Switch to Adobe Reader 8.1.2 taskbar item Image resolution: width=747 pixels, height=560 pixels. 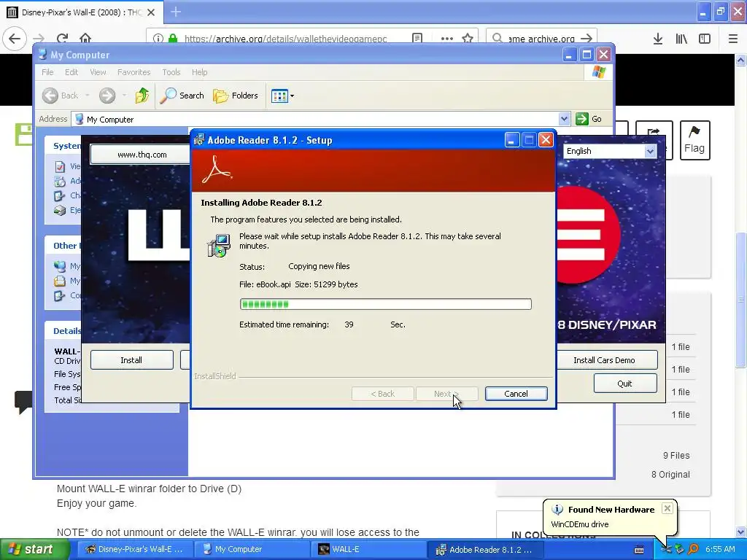487,549
